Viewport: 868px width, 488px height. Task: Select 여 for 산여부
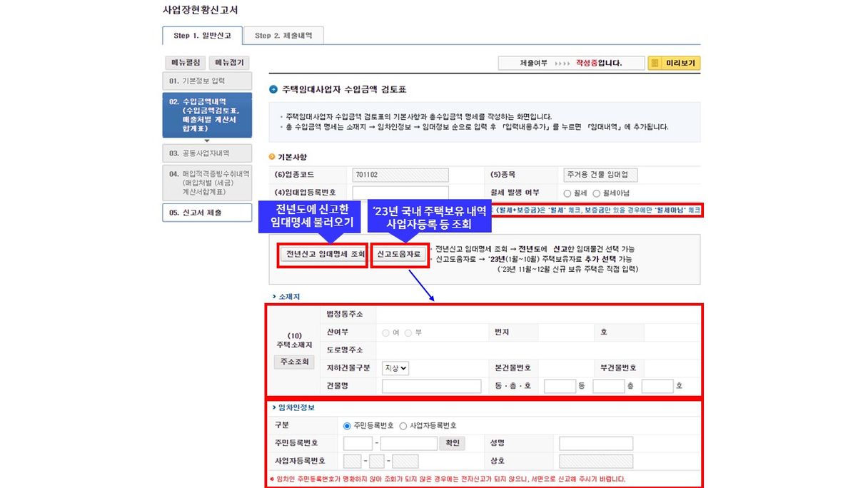coord(386,332)
